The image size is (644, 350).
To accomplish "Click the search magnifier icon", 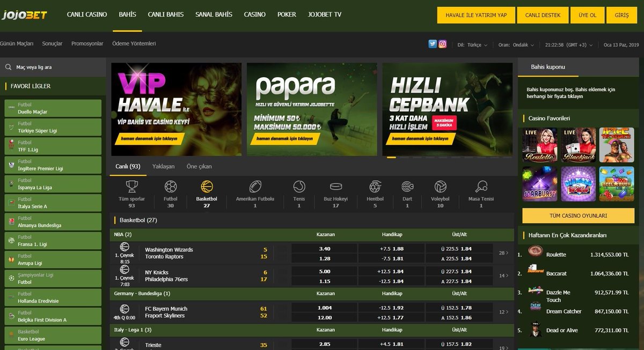I will point(9,68).
